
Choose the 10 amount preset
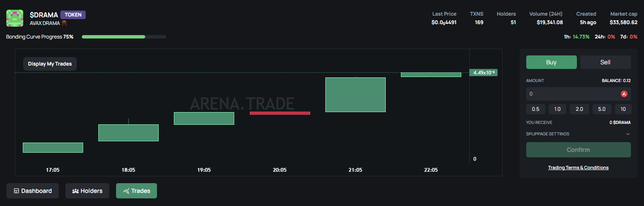coord(623,109)
